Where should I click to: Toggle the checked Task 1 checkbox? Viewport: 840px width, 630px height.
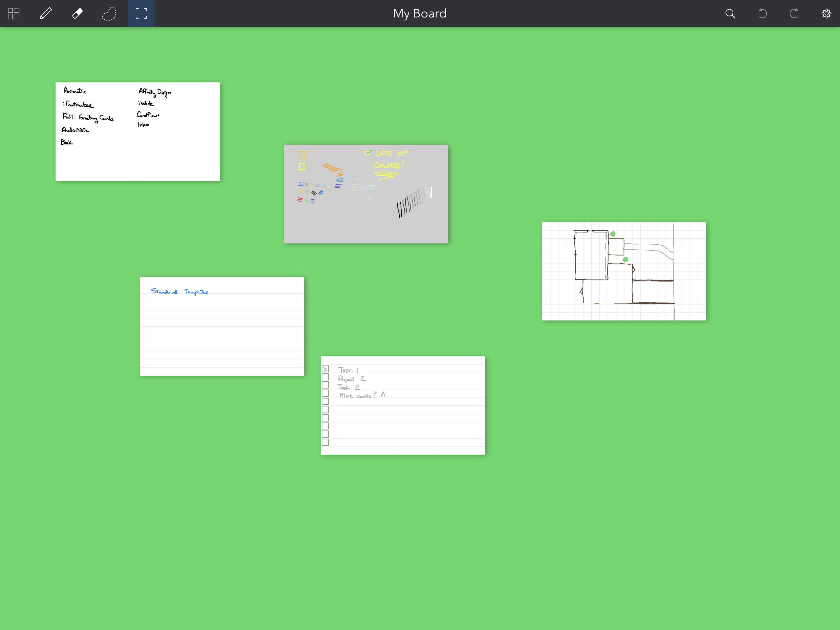point(325,369)
